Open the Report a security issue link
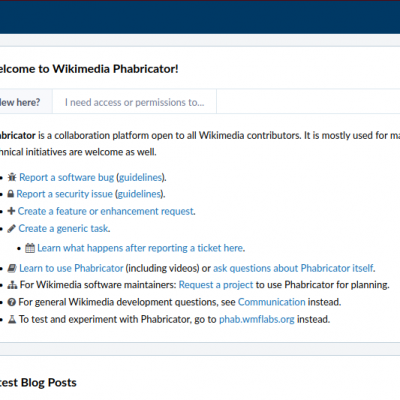 [64, 194]
